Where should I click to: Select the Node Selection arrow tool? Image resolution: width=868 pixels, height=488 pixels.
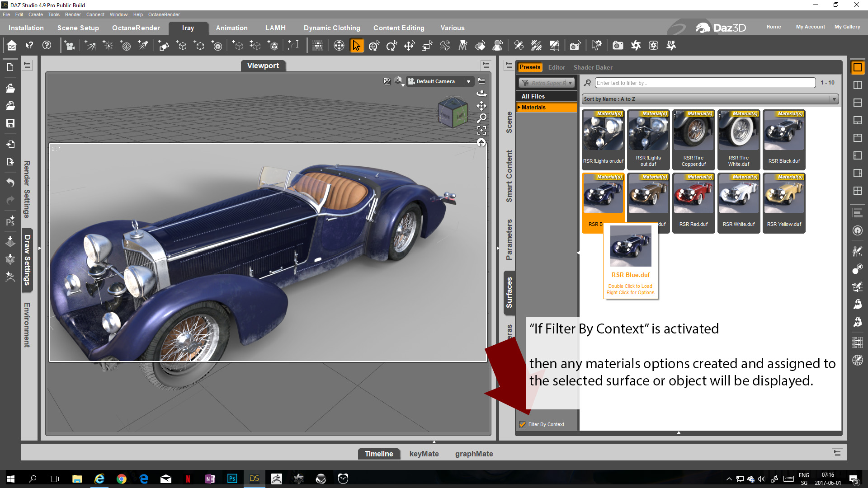[x=357, y=46]
